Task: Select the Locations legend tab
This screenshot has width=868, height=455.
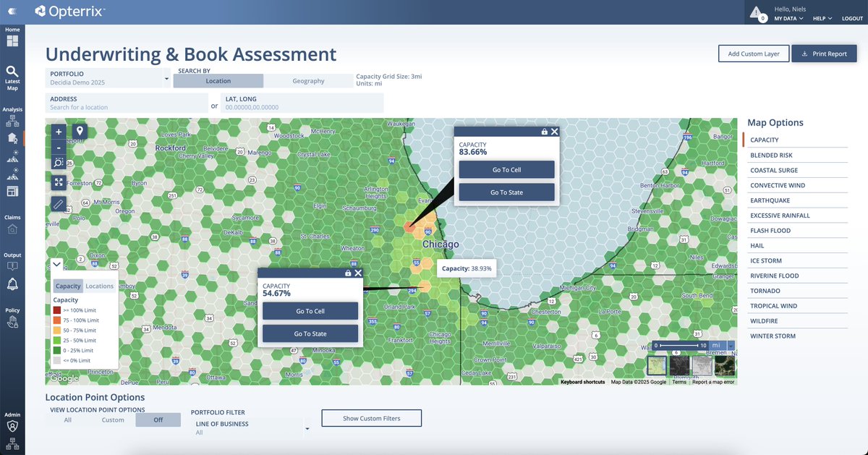Action: click(100, 286)
